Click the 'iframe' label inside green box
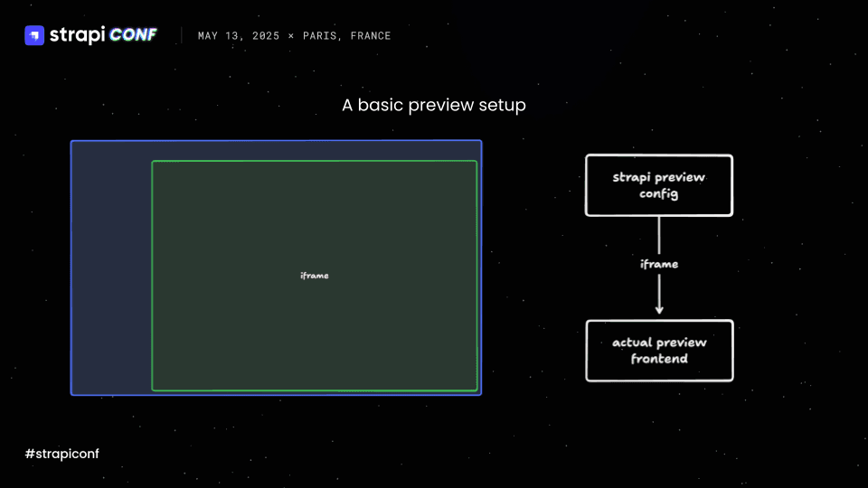The width and height of the screenshot is (868, 488). pos(315,276)
